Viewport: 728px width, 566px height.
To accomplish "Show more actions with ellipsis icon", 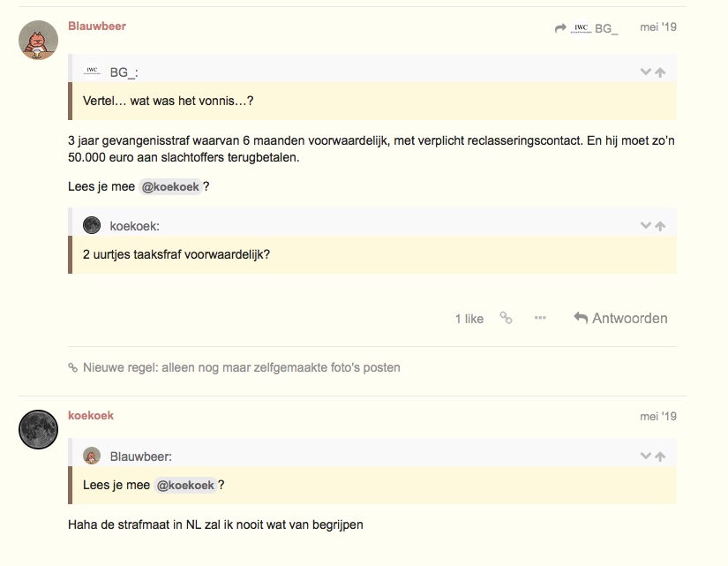I will (x=540, y=318).
